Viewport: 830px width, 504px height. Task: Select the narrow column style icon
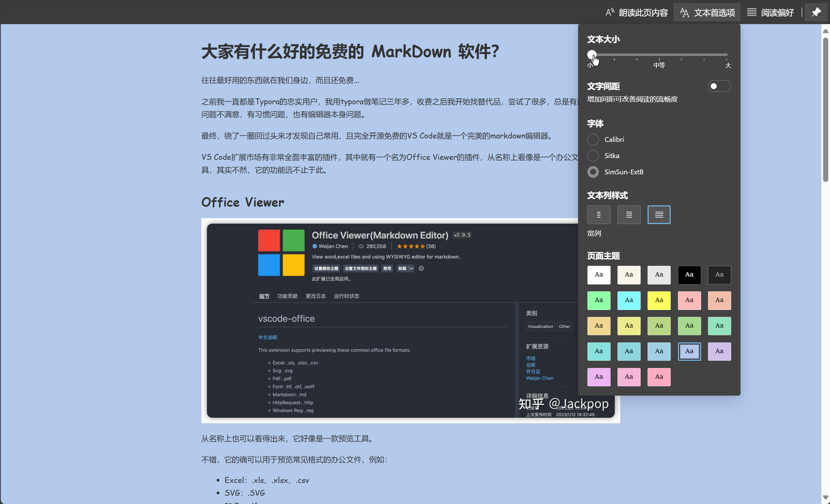599,215
